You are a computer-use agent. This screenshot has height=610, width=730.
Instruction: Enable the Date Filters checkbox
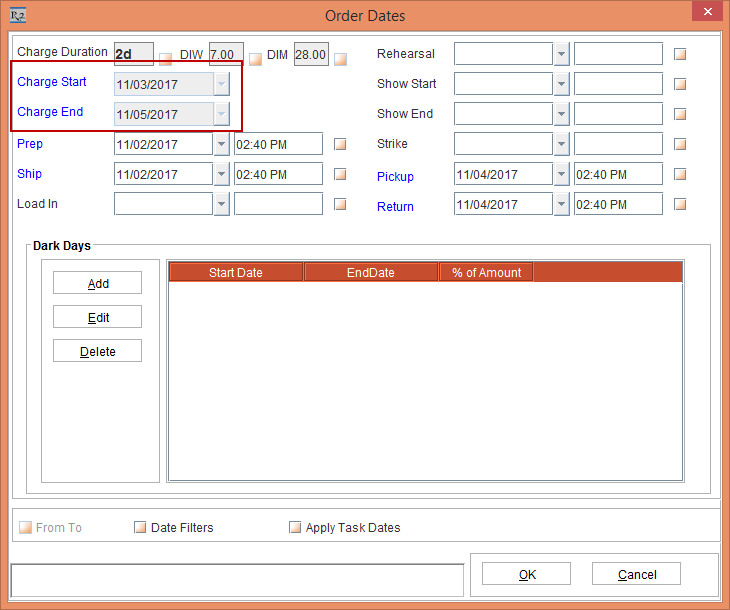click(x=140, y=527)
